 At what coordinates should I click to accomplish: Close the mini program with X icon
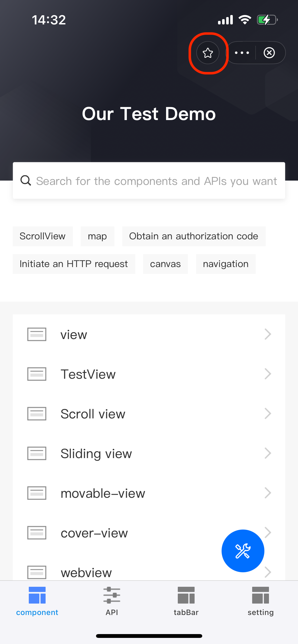[269, 53]
